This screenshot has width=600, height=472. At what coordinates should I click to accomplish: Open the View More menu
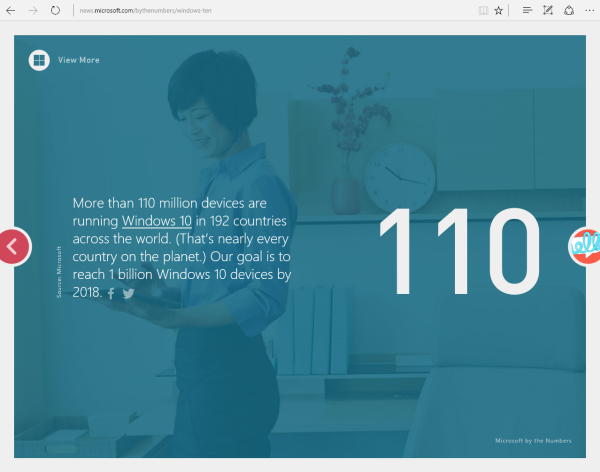[79, 60]
